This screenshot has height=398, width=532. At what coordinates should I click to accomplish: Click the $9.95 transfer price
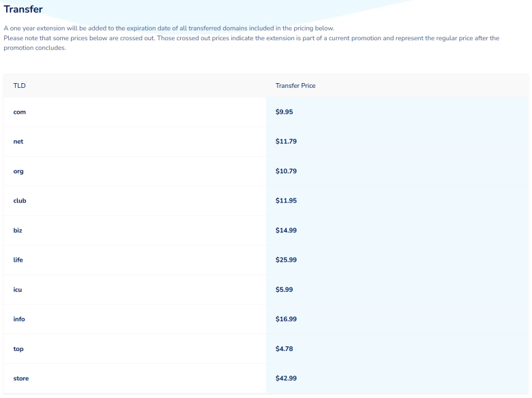coord(284,112)
